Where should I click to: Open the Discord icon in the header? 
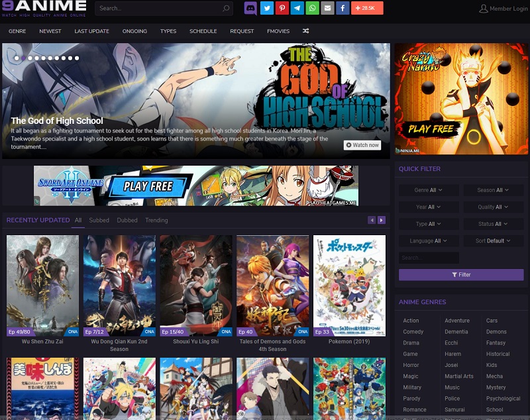tap(250, 9)
